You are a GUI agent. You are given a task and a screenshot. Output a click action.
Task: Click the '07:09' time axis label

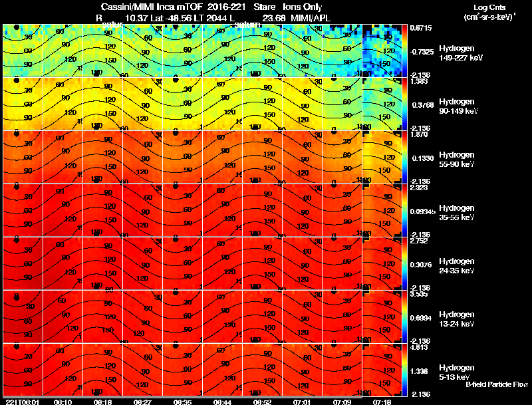tap(342, 402)
